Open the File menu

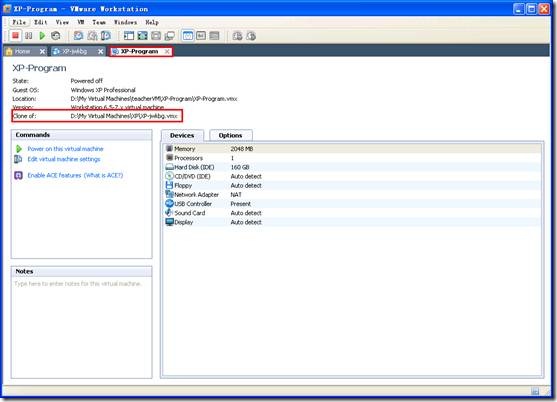(x=19, y=22)
